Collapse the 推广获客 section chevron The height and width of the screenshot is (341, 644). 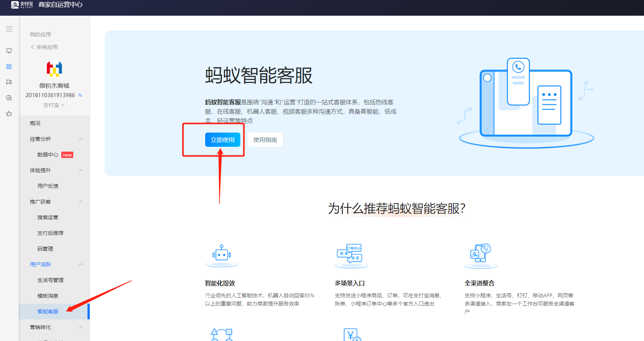[81, 202]
